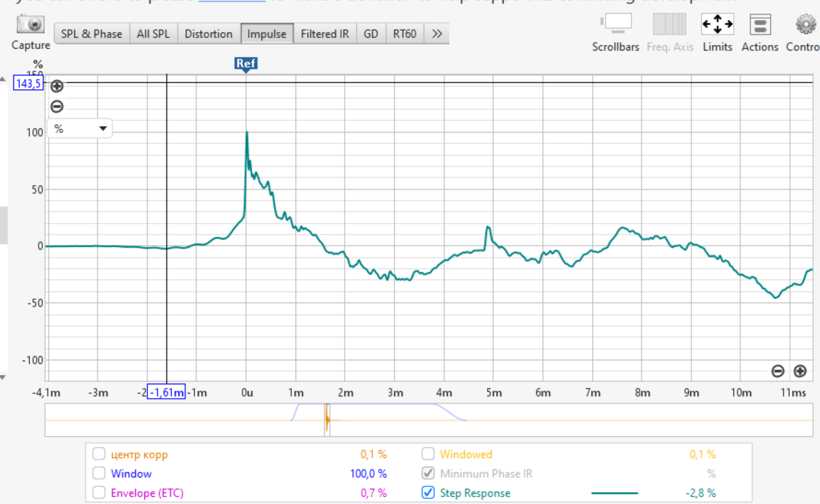Screen dimensions: 820x504
Task: Switch to the All SPL tab
Action: pyautogui.click(x=153, y=34)
